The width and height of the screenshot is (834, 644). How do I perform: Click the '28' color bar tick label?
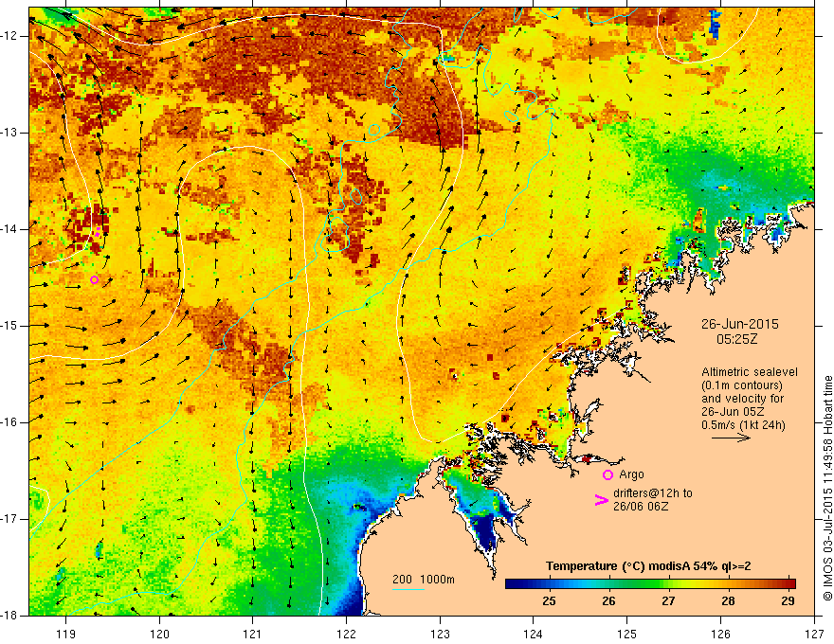tap(728, 601)
